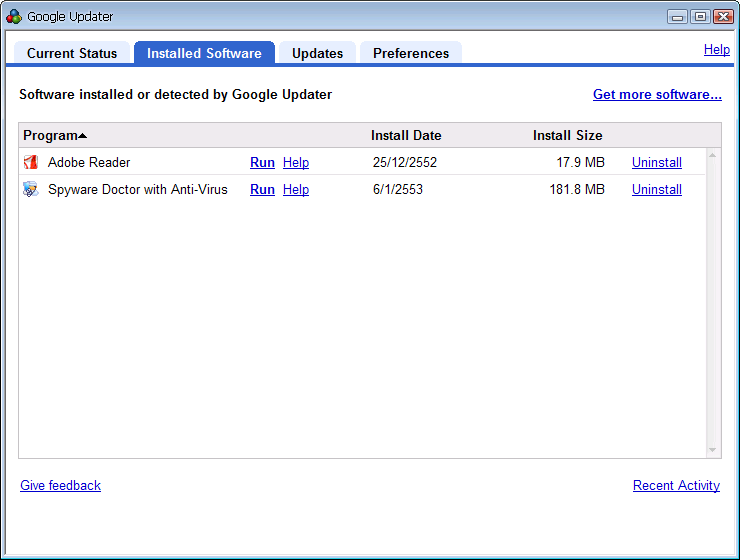The image size is (740, 560).
Task: Uninstall Spyware Doctor with Anti-Virus
Action: pyautogui.click(x=656, y=189)
